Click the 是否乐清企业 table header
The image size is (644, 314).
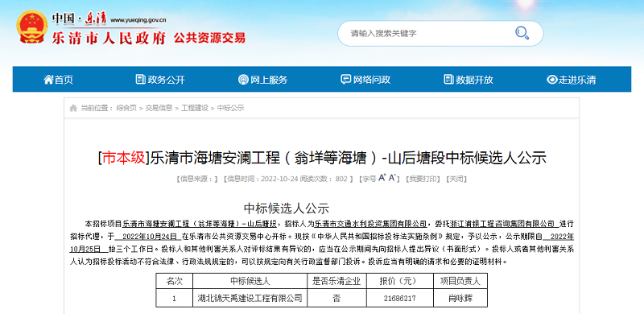pos(336,282)
